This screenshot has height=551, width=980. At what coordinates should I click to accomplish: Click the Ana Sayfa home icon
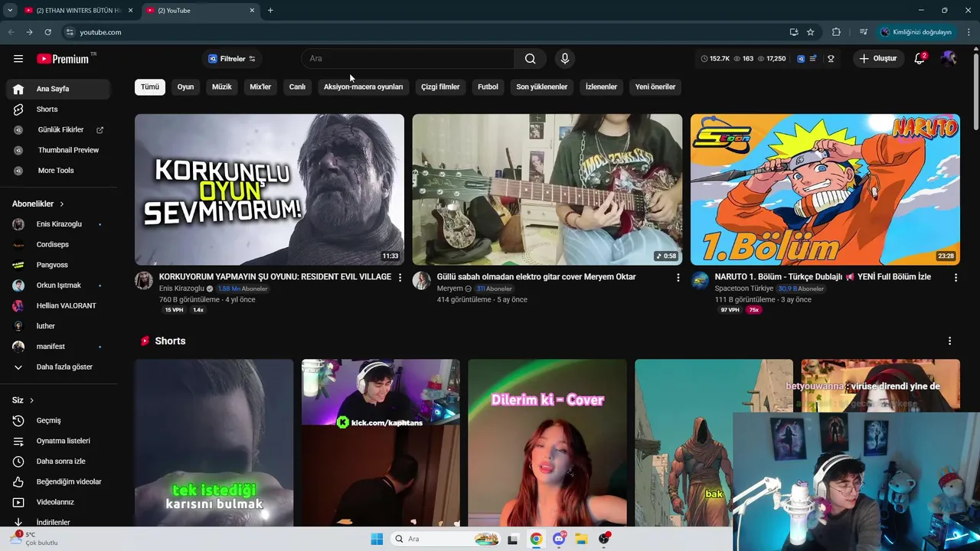(18, 89)
